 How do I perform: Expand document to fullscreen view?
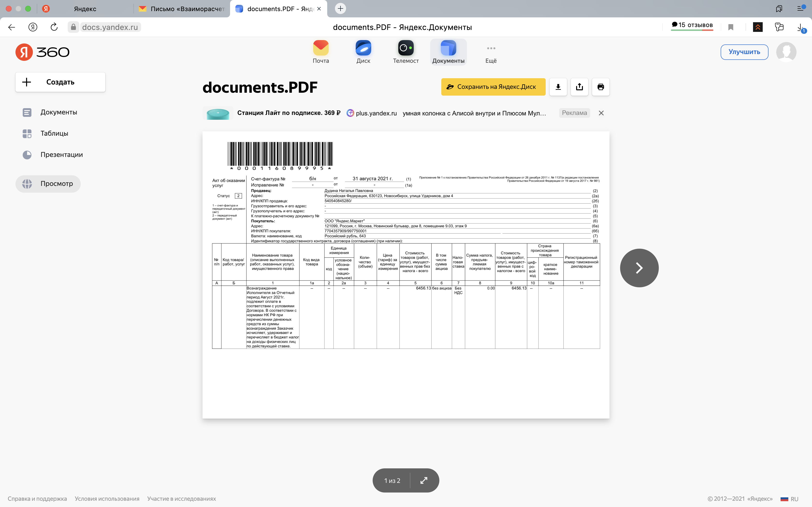point(424,480)
